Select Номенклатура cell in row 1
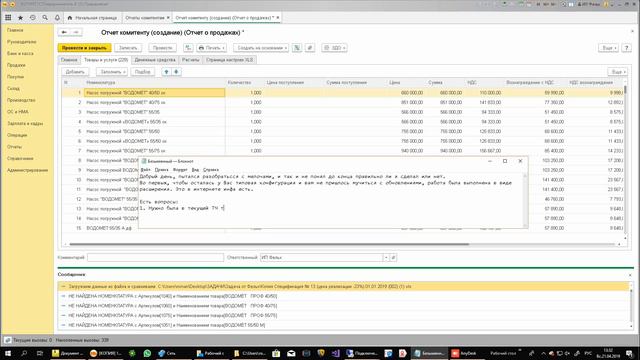 pyautogui.click(x=155, y=93)
